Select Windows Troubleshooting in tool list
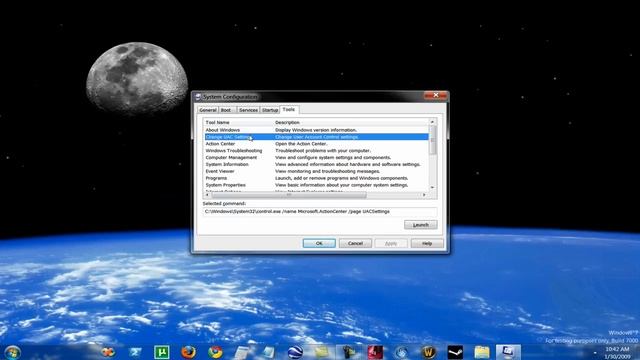Screen dimensions: 640x360 click(x=316, y=151)
